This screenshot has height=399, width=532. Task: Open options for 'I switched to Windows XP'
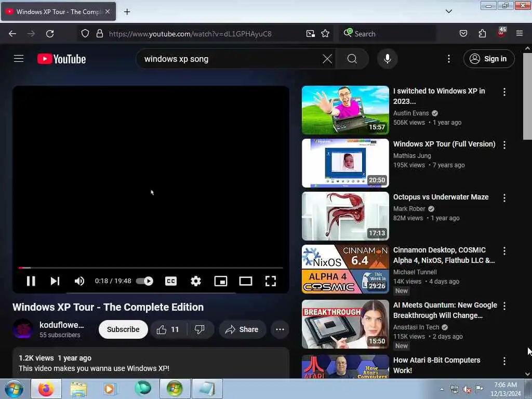click(x=504, y=92)
